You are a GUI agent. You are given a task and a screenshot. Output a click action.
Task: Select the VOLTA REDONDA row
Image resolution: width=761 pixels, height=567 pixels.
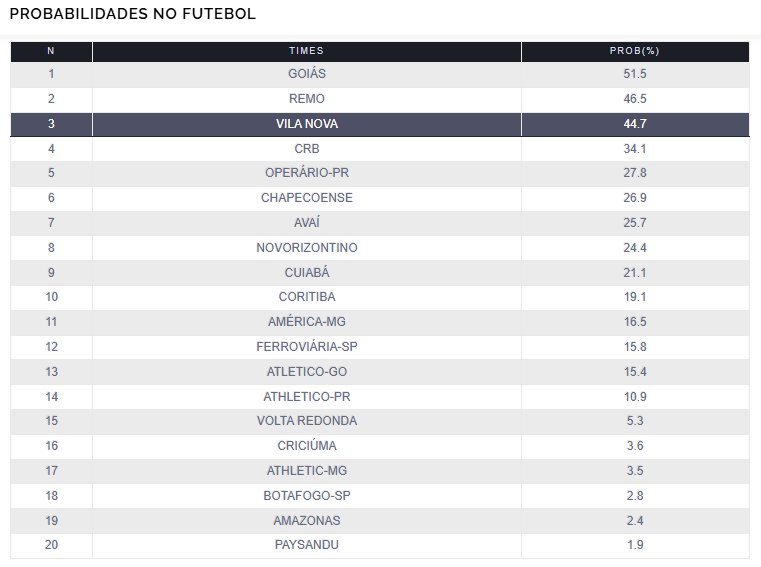pos(380,421)
